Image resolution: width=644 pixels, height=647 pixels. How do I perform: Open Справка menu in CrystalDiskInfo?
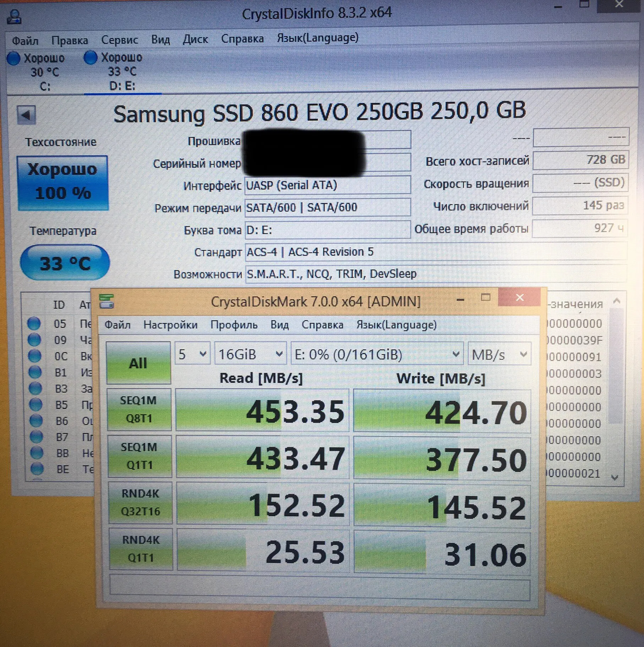pyautogui.click(x=242, y=38)
